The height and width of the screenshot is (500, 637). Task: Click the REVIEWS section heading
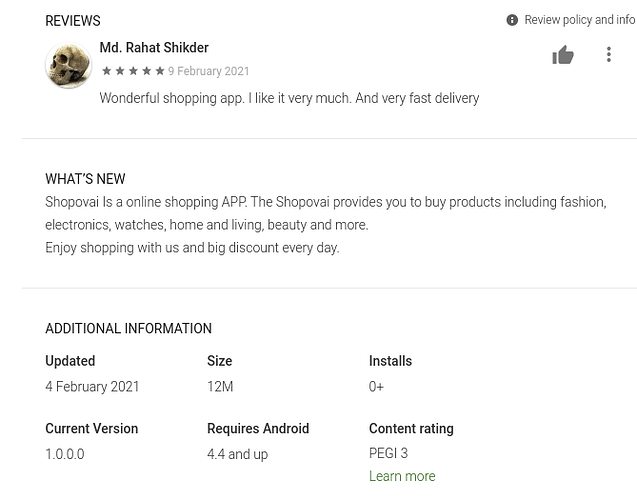click(72, 20)
